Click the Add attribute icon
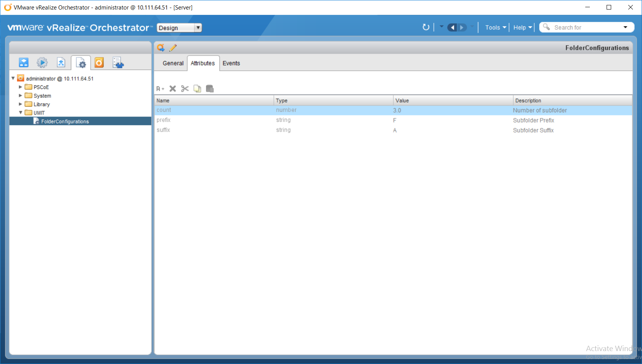Screen dimensions: 642x364 [x=160, y=89]
